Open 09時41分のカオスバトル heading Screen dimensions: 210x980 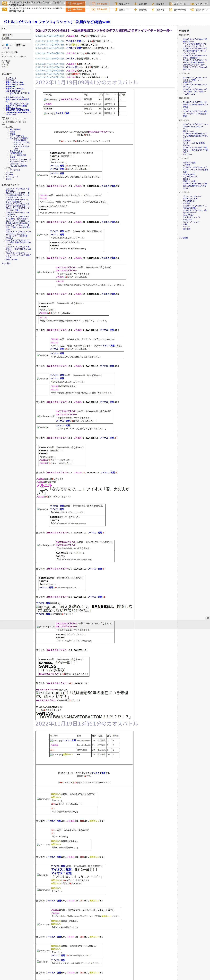tap(87, 82)
